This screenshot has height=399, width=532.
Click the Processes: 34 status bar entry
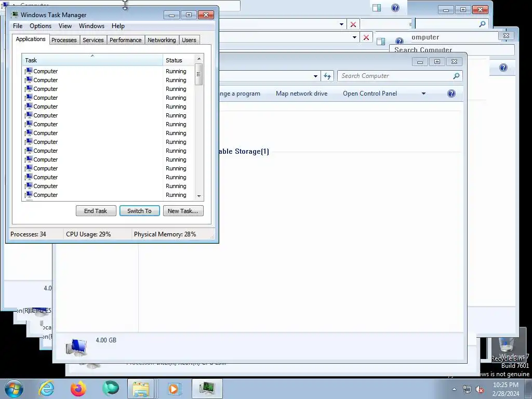coord(28,234)
